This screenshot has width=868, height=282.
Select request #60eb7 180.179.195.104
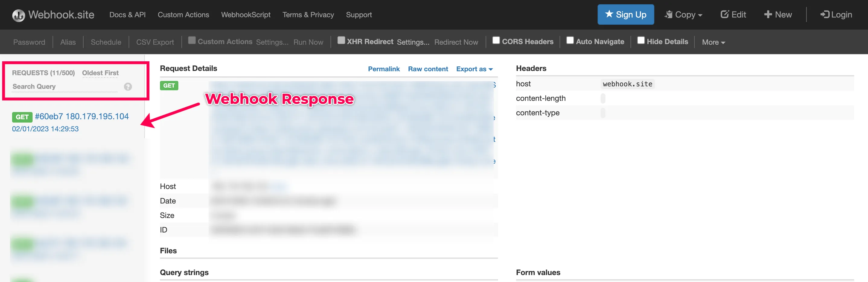coord(81,117)
